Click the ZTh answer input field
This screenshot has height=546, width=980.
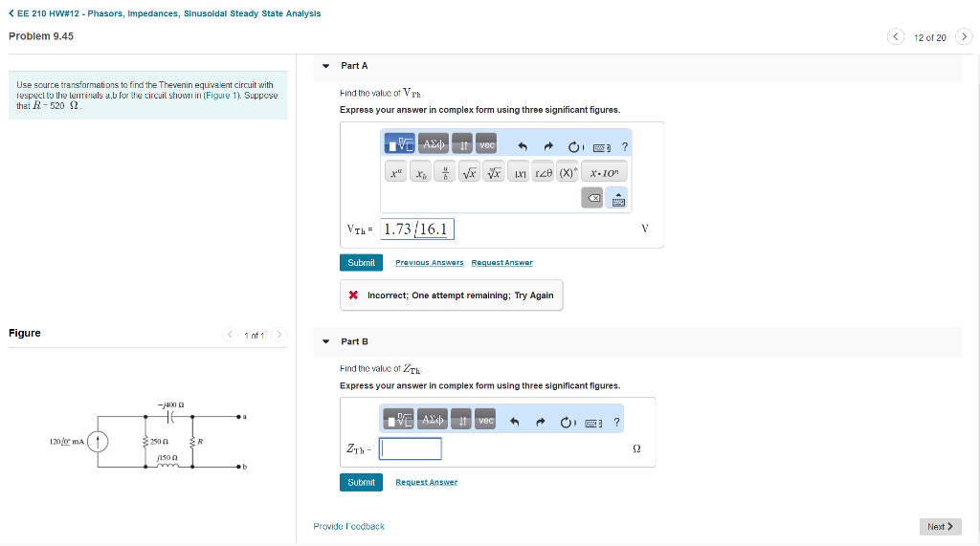point(411,448)
